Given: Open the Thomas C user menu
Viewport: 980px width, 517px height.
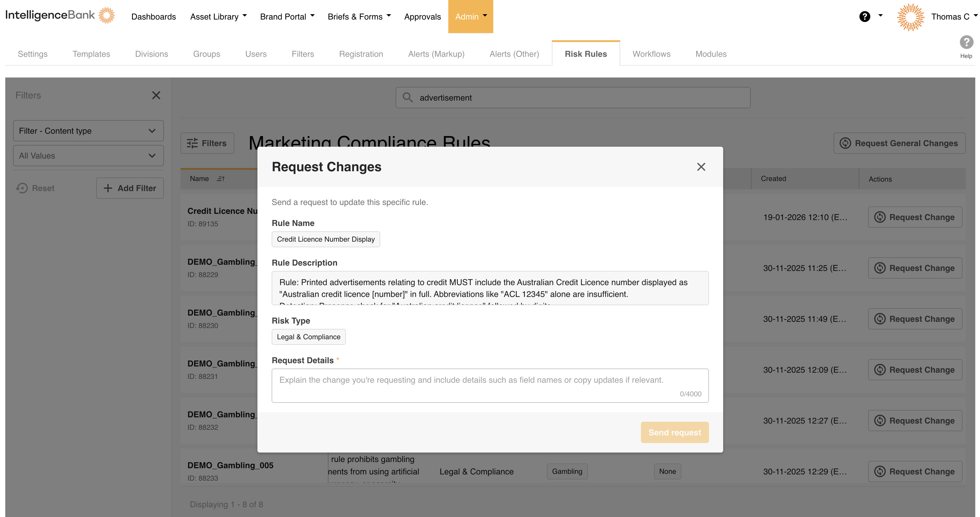Looking at the screenshot, I should point(953,16).
